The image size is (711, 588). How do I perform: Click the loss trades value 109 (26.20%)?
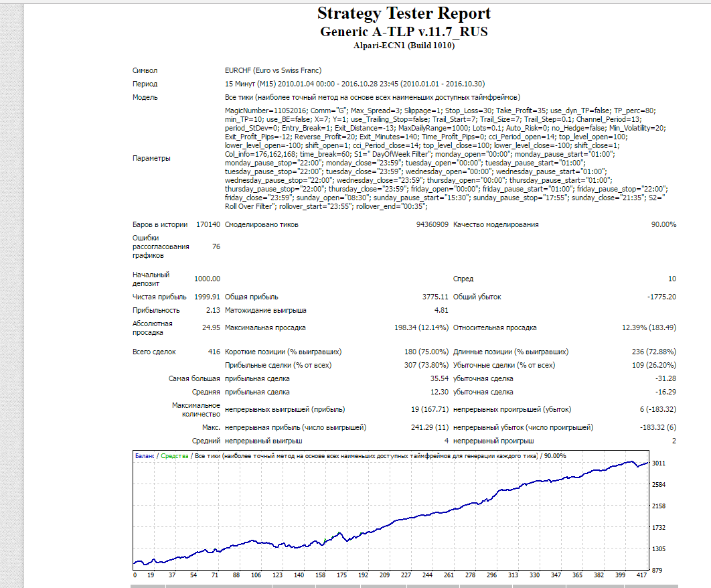654,365
